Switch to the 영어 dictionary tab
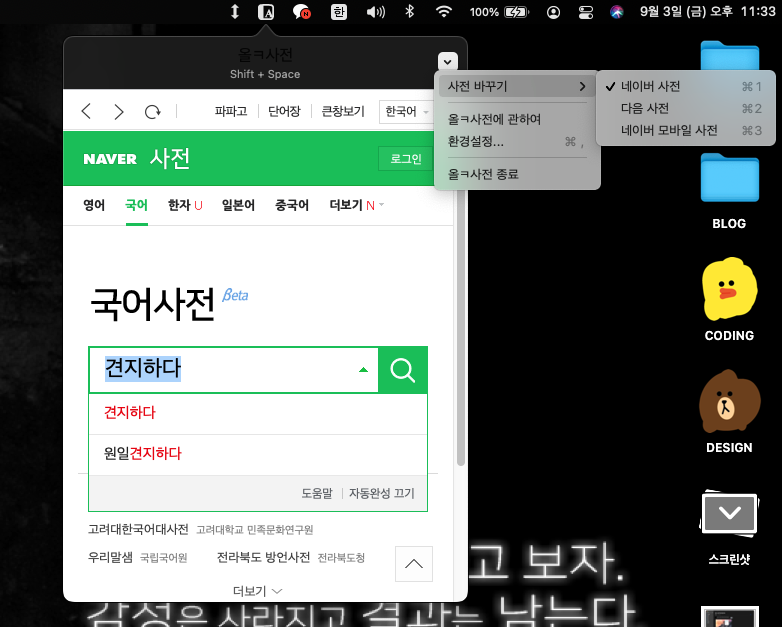Screen dimensions: 782x627 tap(94, 205)
